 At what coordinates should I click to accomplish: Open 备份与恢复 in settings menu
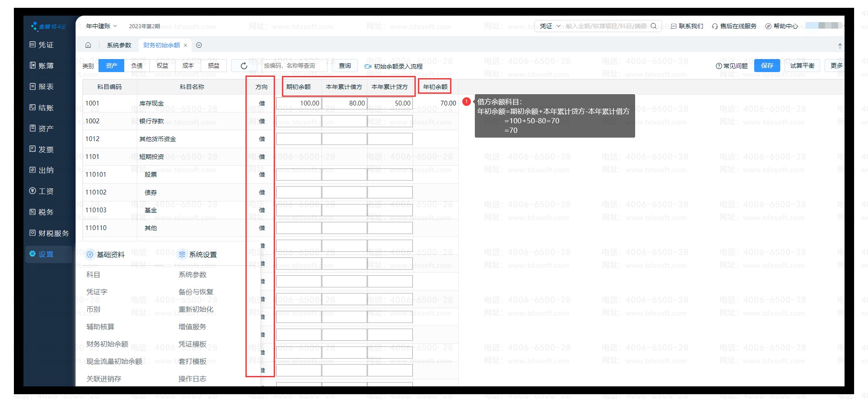coord(196,292)
